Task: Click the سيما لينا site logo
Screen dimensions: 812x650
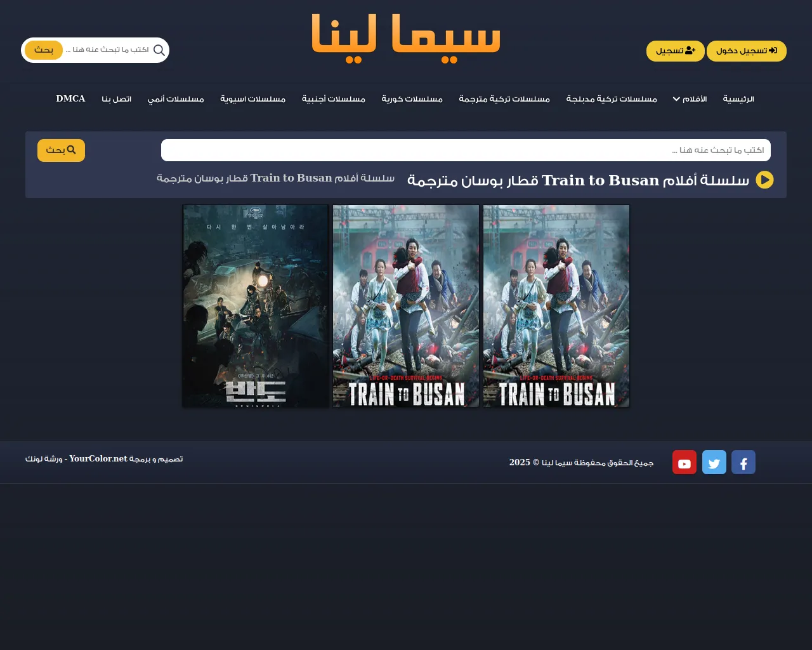Action: pos(406,39)
